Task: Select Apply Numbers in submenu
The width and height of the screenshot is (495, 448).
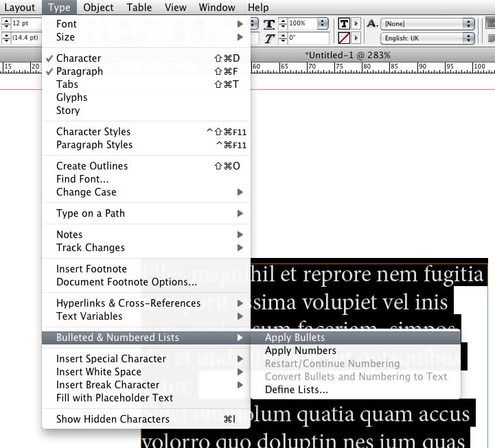Action: (356, 351)
